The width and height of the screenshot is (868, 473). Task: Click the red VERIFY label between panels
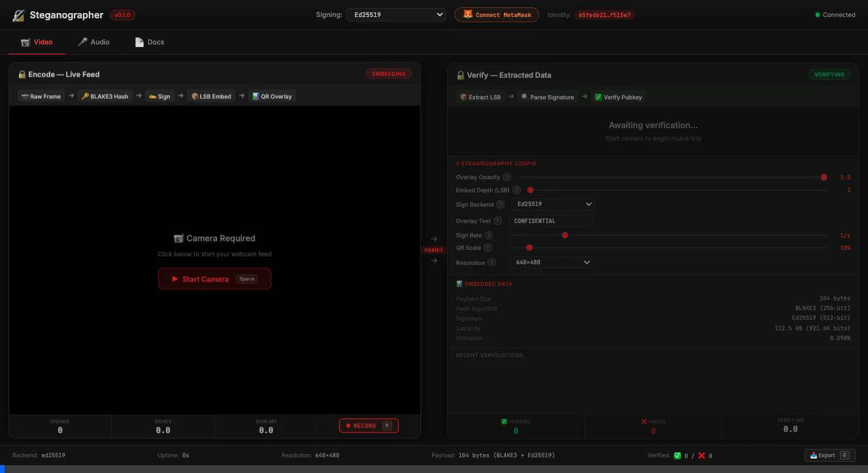point(434,250)
